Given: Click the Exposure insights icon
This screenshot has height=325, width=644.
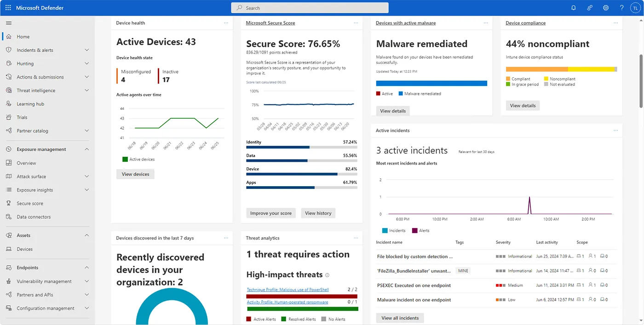Looking at the screenshot, I should [x=9, y=190].
